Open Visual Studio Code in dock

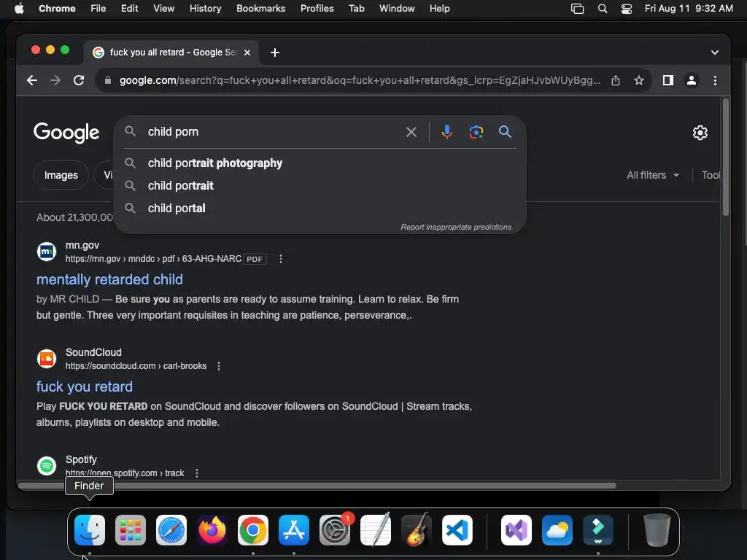pyautogui.click(x=457, y=530)
